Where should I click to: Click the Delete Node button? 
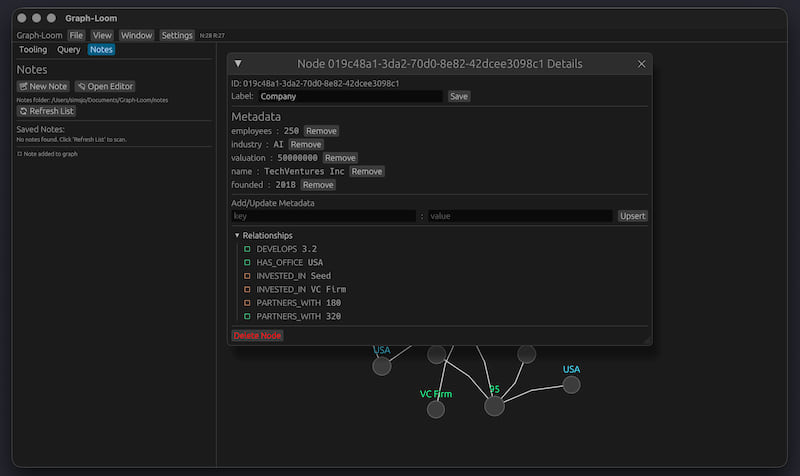(x=257, y=335)
